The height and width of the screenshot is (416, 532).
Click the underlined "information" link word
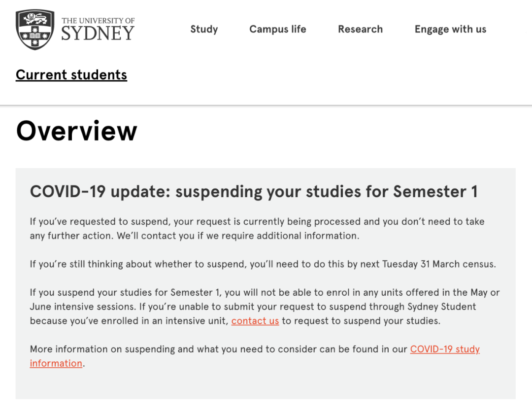coord(56,363)
